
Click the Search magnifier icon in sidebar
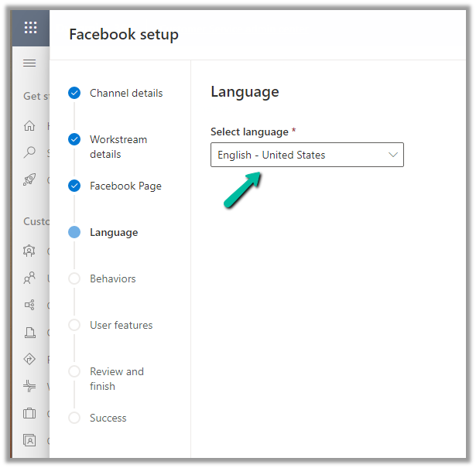[x=29, y=152]
